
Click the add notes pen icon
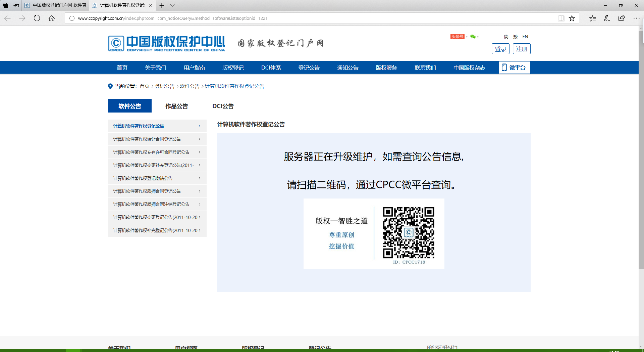pos(607,18)
